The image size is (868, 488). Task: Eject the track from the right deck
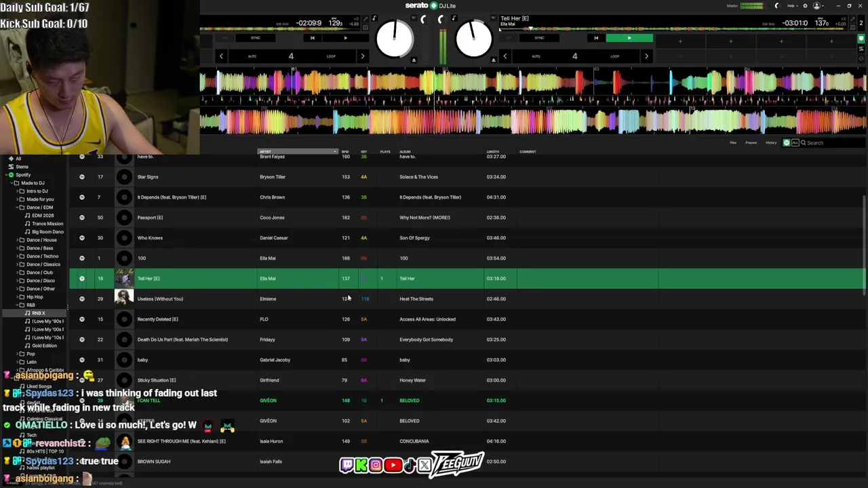492,60
